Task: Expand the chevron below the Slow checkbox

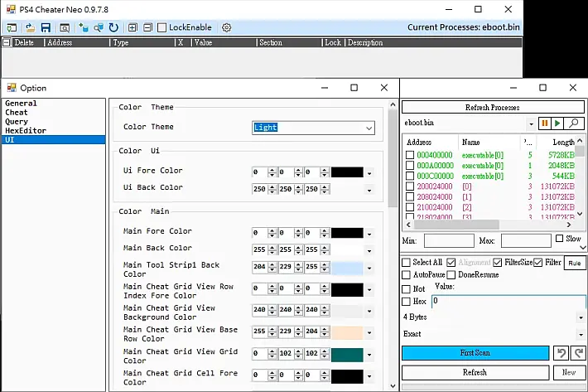Action: coord(583,248)
